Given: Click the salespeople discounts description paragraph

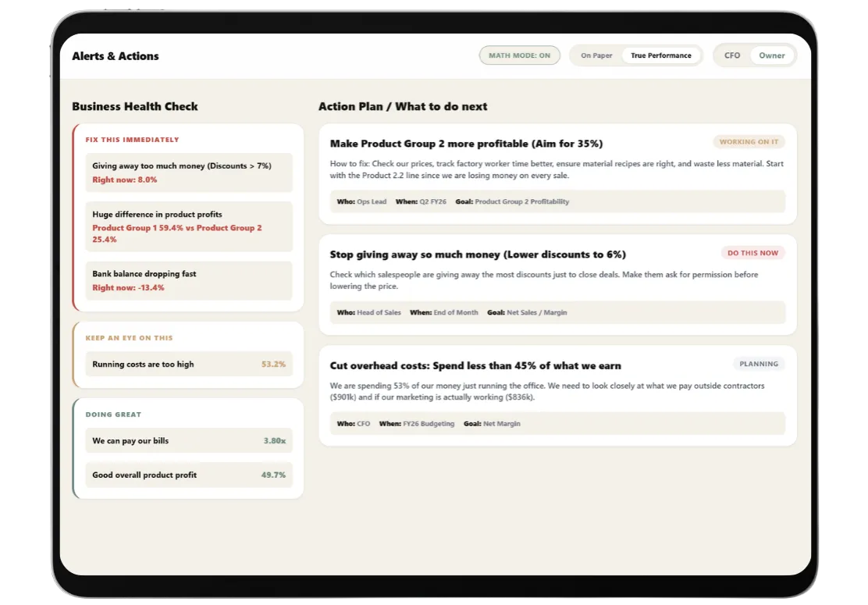Looking at the screenshot, I should 544,280.
